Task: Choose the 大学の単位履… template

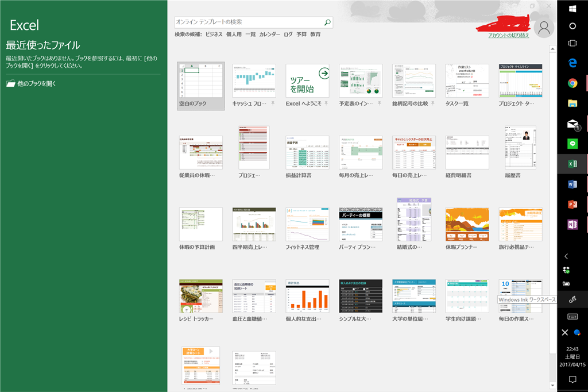Action: 413,301
